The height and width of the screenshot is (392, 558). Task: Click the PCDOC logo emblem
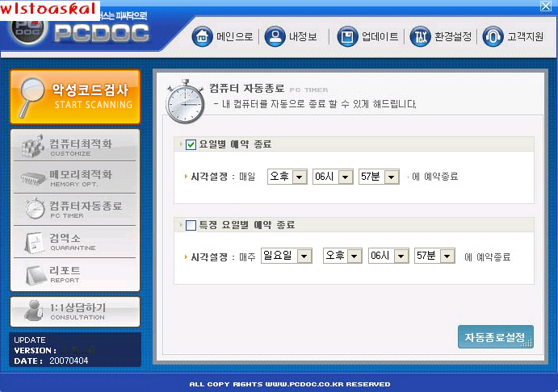coord(29,33)
